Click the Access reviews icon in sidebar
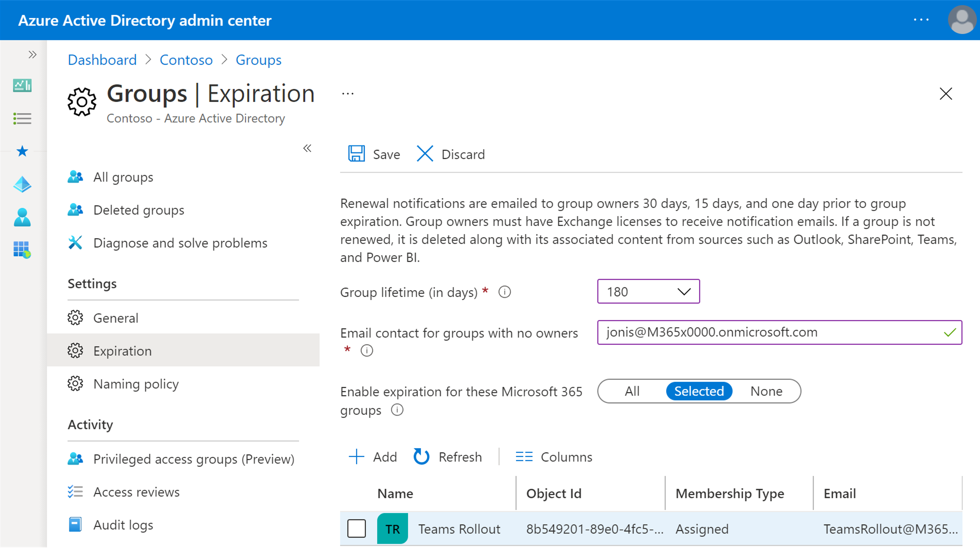Screen dimensions: 980x551 [x=74, y=491]
